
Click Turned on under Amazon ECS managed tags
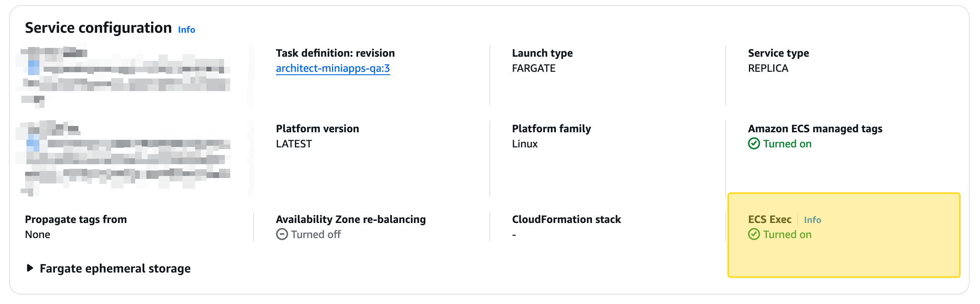click(x=787, y=144)
